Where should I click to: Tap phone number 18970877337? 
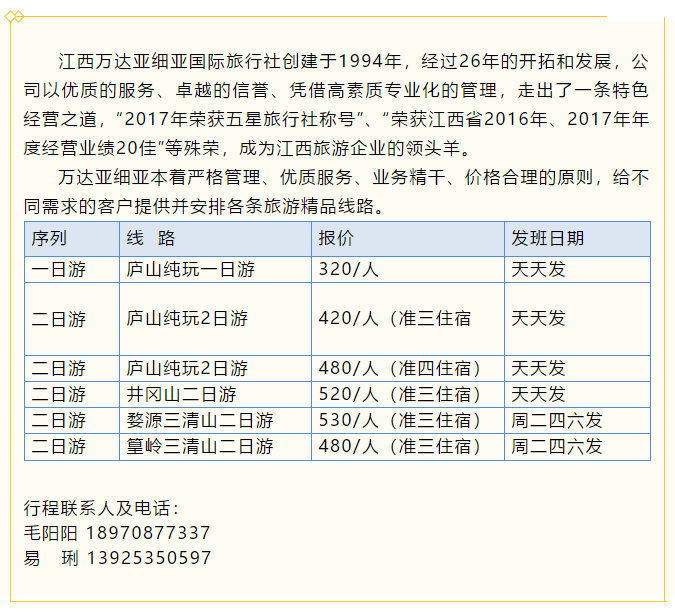149,532
